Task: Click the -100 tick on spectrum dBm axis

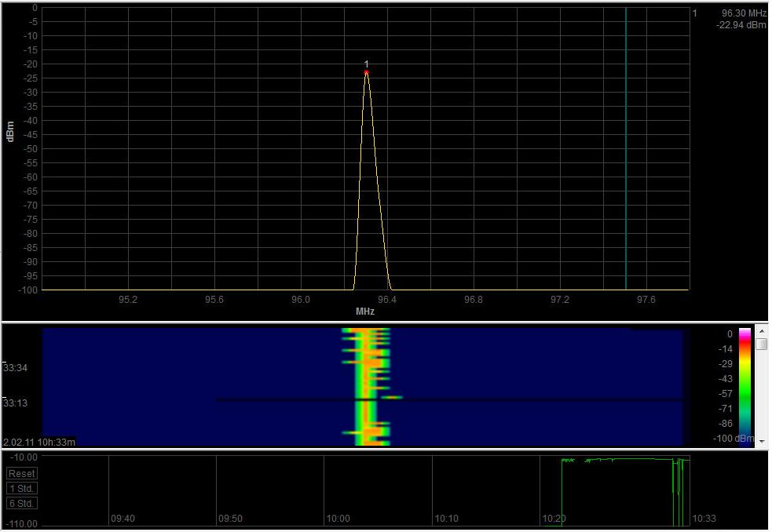Action: (x=28, y=290)
